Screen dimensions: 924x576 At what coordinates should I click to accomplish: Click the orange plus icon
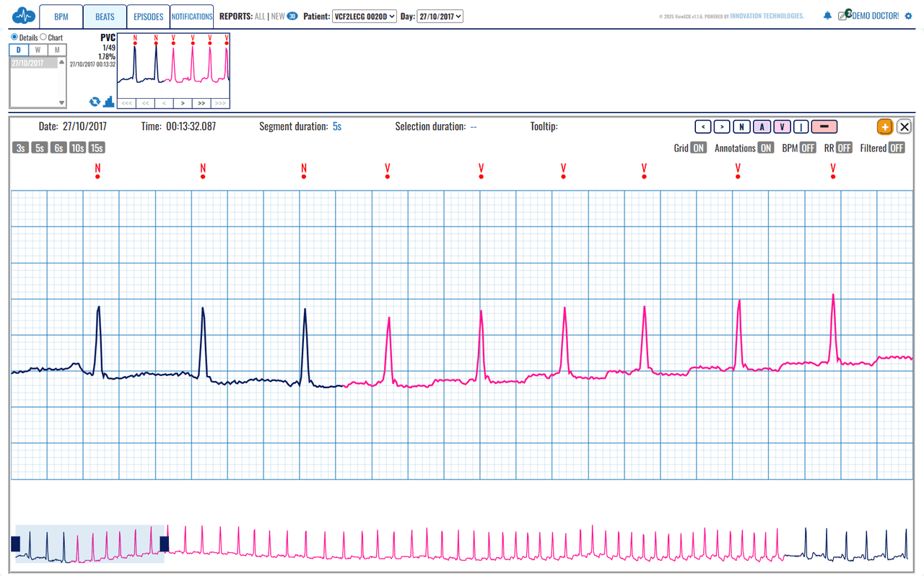click(x=885, y=126)
